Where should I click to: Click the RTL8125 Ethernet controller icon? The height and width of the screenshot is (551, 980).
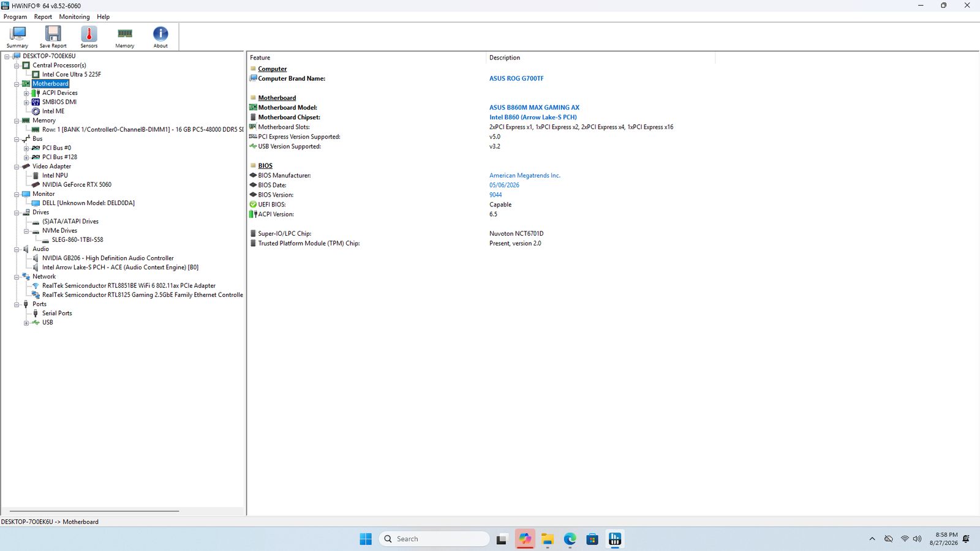[36, 295]
